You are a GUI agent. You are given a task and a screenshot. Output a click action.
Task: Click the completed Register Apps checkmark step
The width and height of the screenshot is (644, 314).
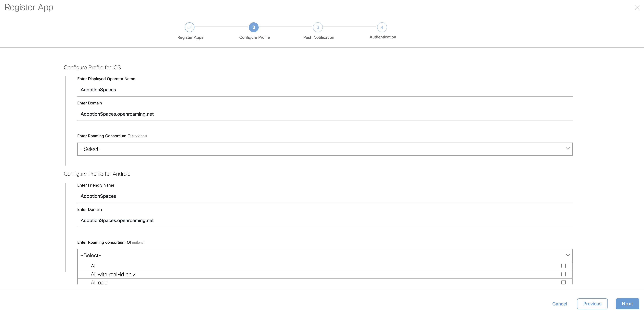click(190, 27)
